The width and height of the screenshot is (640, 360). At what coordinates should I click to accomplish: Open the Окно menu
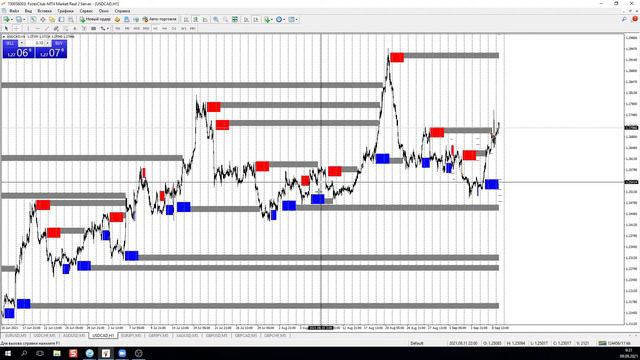(x=104, y=11)
